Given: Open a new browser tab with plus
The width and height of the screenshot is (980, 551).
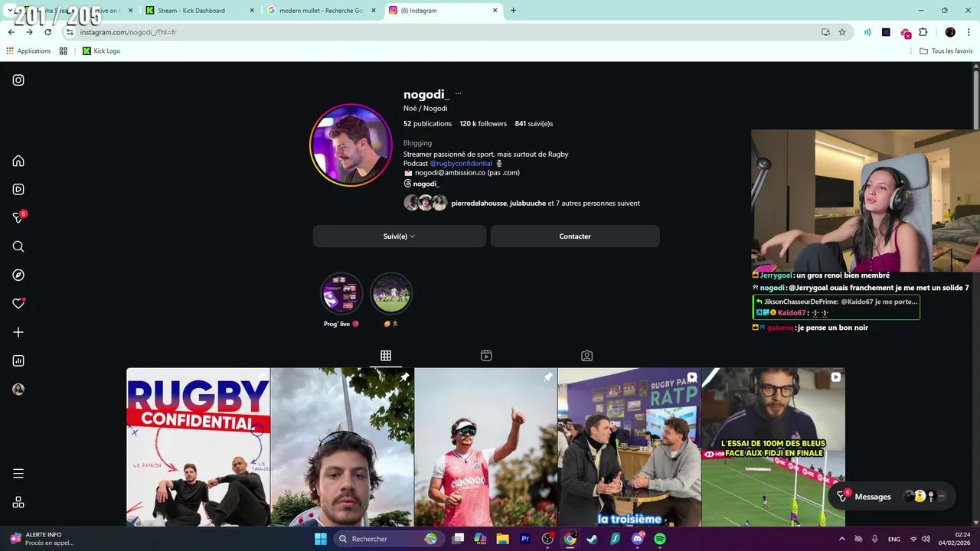Looking at the screenshot, I should (513, 11).
